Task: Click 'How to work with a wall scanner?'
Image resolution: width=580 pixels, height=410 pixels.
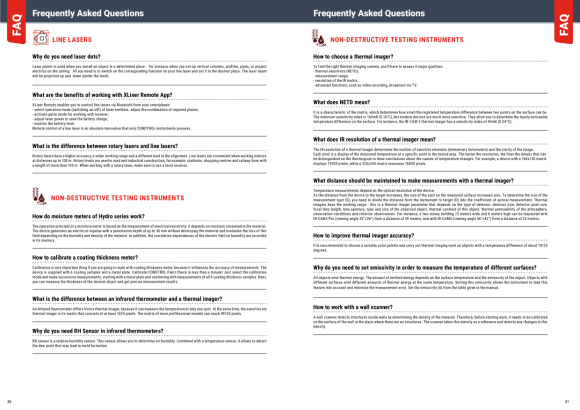Action: click(x=353, y=307)
